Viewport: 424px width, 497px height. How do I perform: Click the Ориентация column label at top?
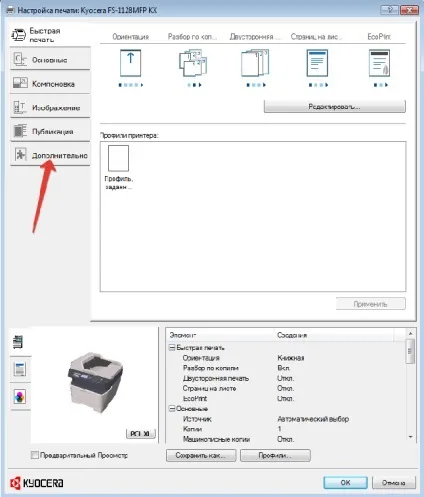pos(131,36)
